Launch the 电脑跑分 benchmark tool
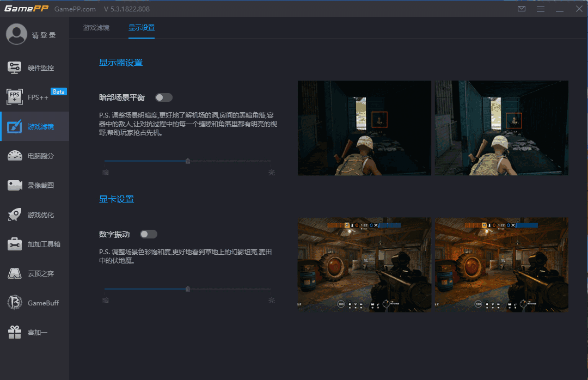 click(x=34, y=156)
